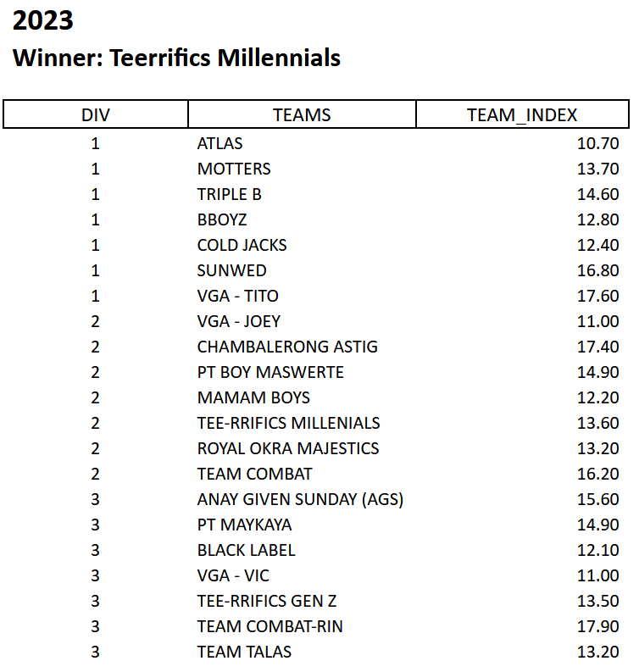639x672 pixels.
Task: Click ANAY GIVEN SUNDAY (AGS) cell
Action: 300,499
